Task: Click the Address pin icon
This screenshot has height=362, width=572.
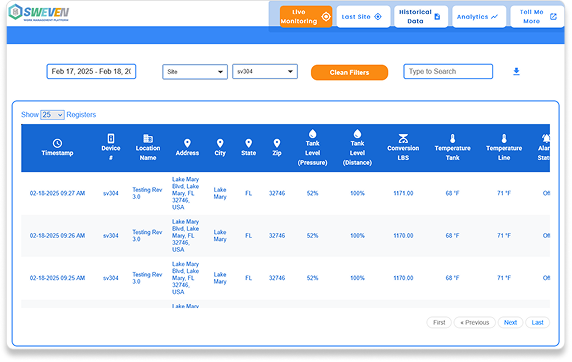Action: click(x=187, y=143)
